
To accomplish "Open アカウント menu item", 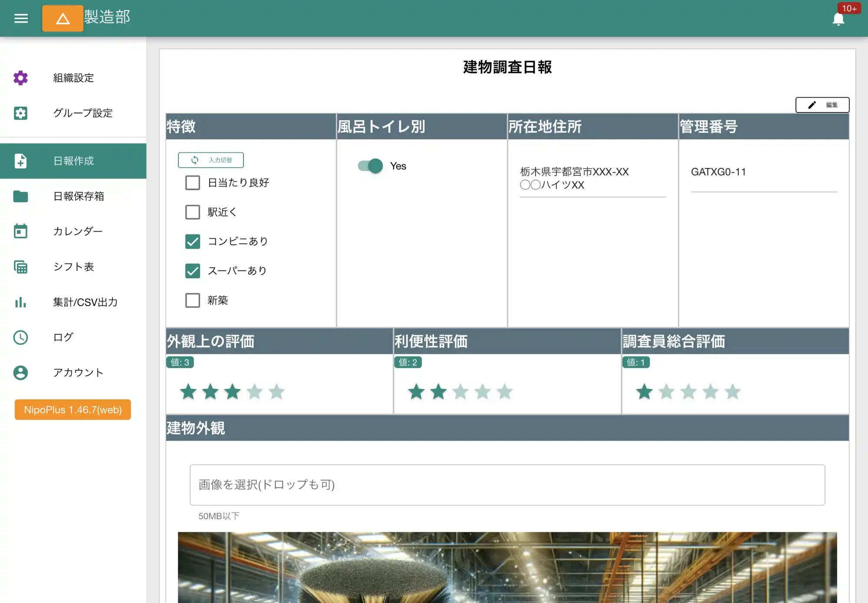I will [x=78, y=372].
